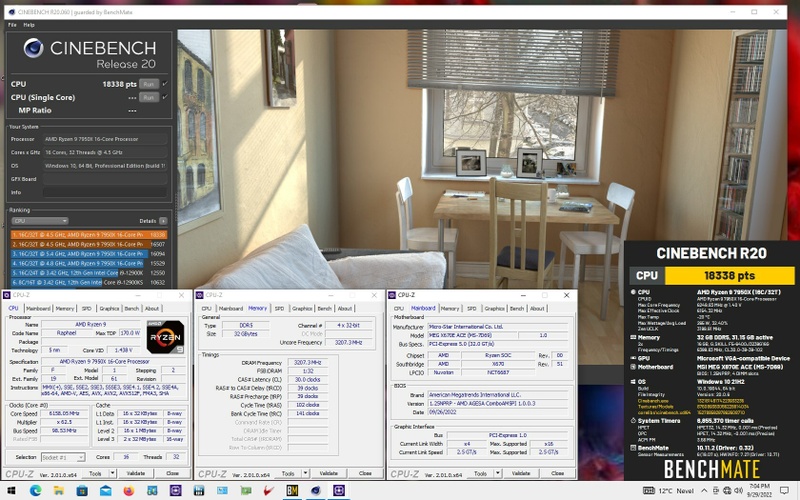The image size is (800, 500).
Task: Run the CPU (Single Core) benchmark
Action: tap(148, 97)
